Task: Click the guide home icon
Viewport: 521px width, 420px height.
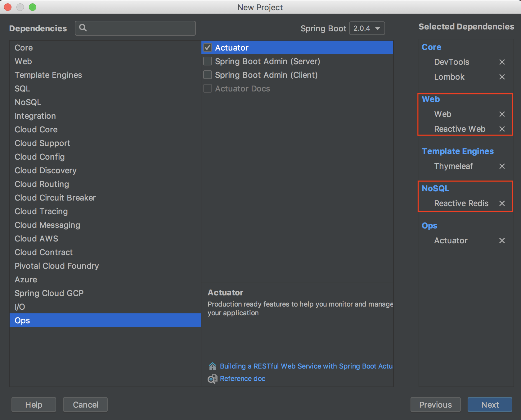Action: [x=213, y=366]
